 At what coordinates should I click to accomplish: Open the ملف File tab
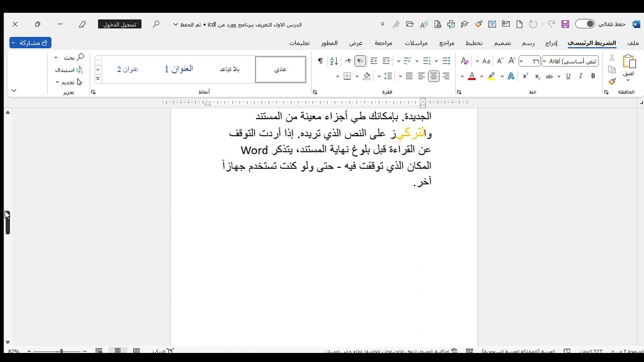click(633, 43)
